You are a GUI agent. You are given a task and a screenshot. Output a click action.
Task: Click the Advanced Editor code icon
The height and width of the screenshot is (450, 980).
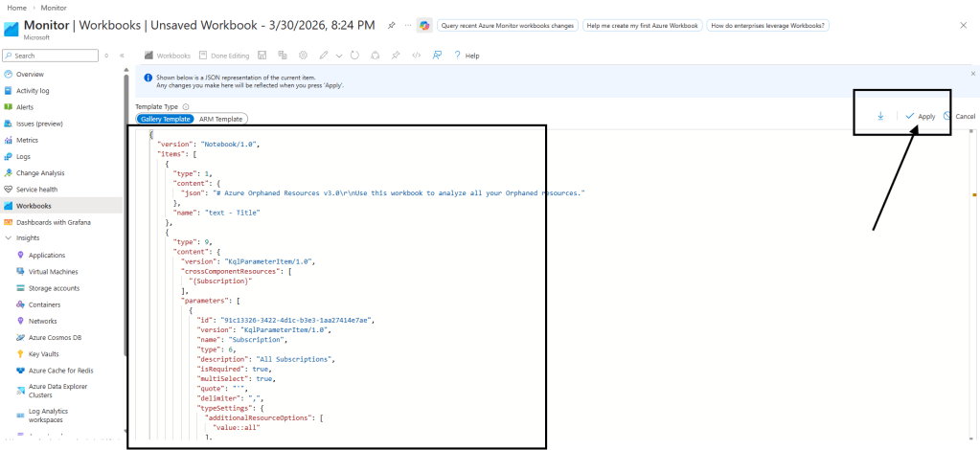416,56
